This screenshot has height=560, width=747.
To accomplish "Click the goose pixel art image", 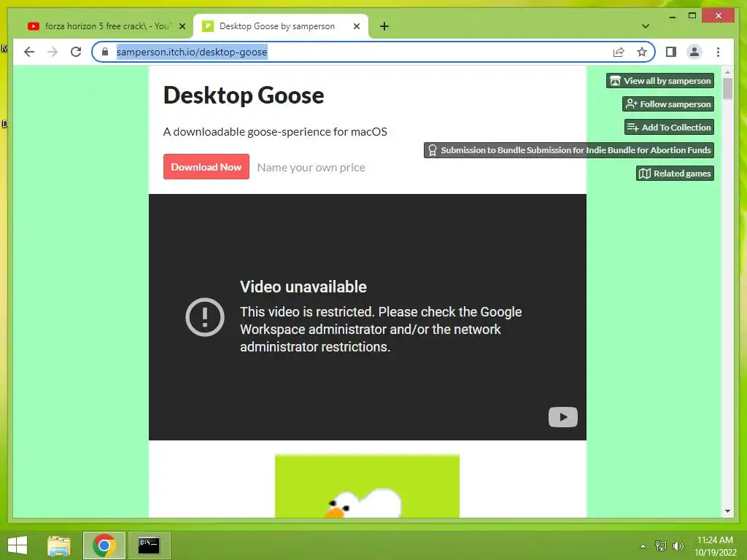I will click(x=368, y=486).
